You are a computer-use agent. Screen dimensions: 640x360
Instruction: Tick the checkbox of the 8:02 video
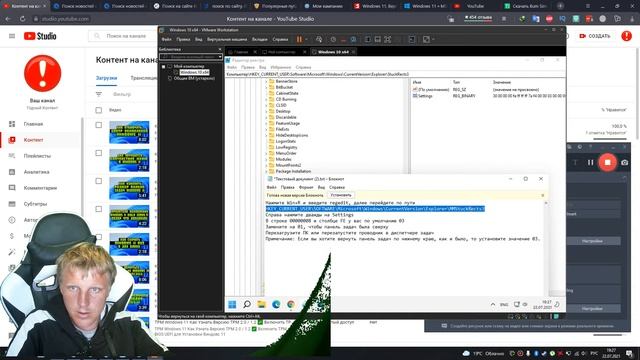click(99, 125)
